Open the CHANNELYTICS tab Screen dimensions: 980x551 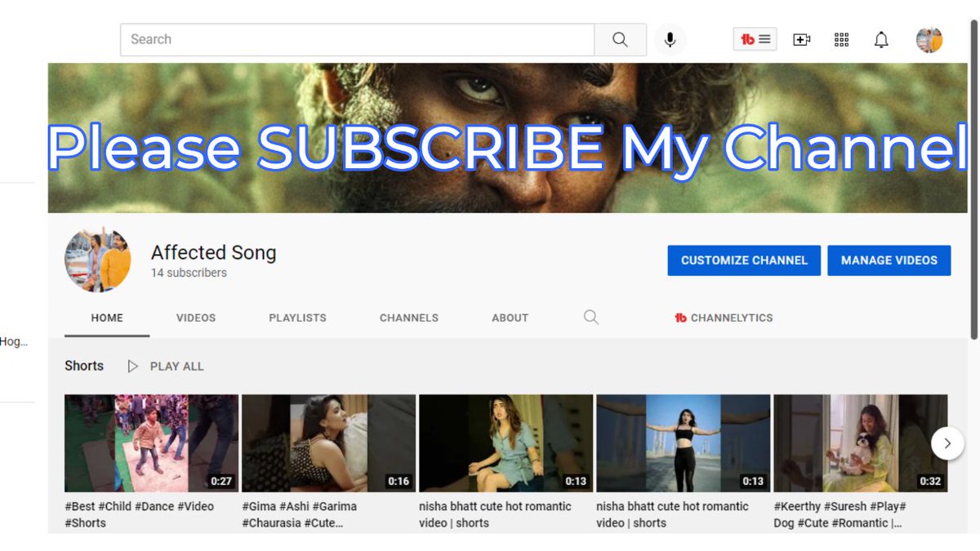[x=724, y=318]
